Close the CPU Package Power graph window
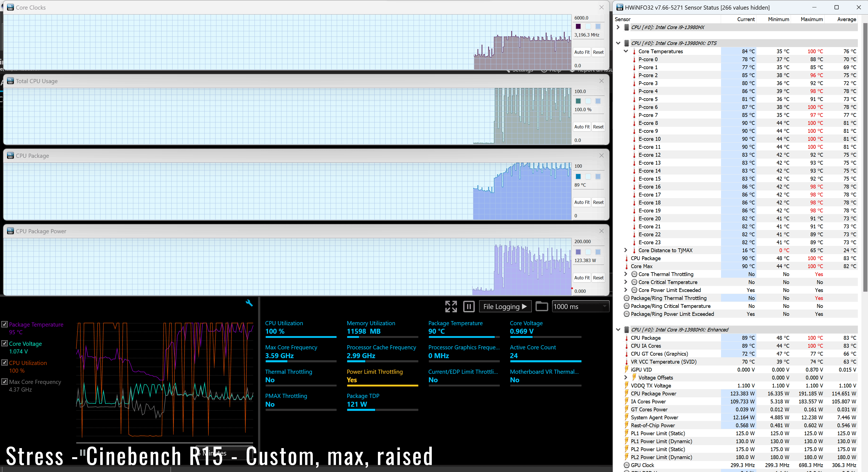 click(601, 231)
